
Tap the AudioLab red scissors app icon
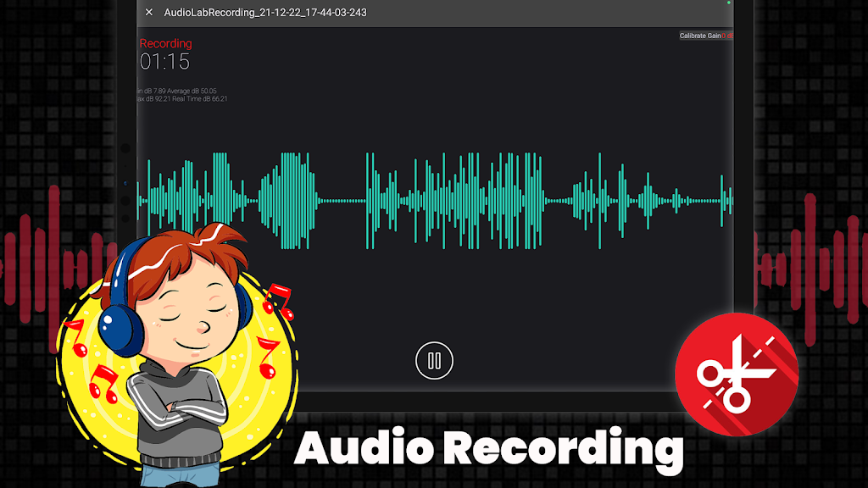pos(736,374)
